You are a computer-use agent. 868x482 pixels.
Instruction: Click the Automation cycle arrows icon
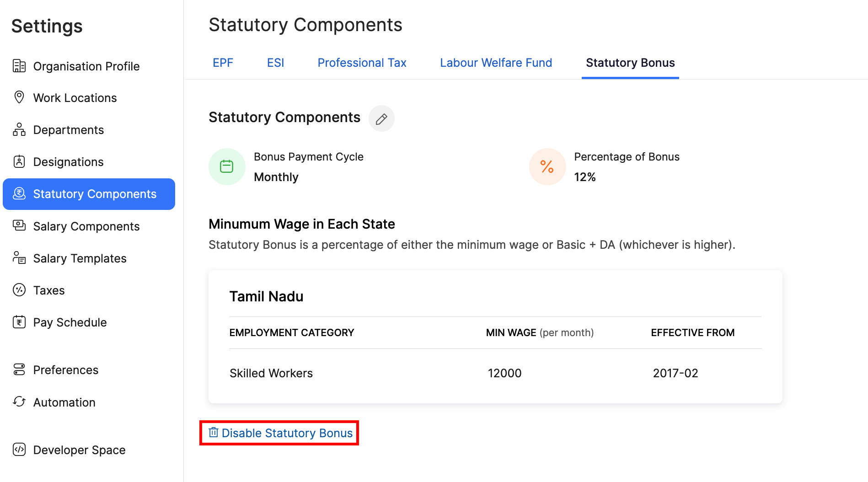[x=19, y=402]
